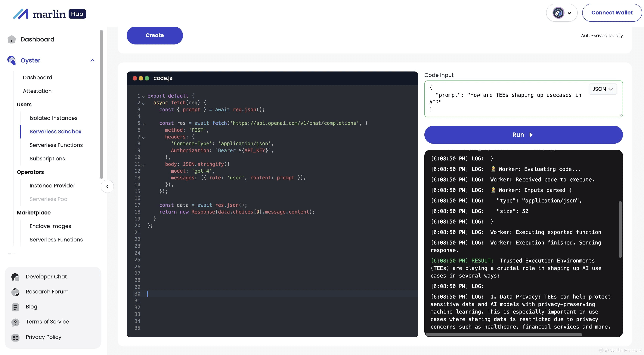Click the 'Worker: Received code to execute.' log
The width and height of the screenshot is (644, 355).
point(512,180)
